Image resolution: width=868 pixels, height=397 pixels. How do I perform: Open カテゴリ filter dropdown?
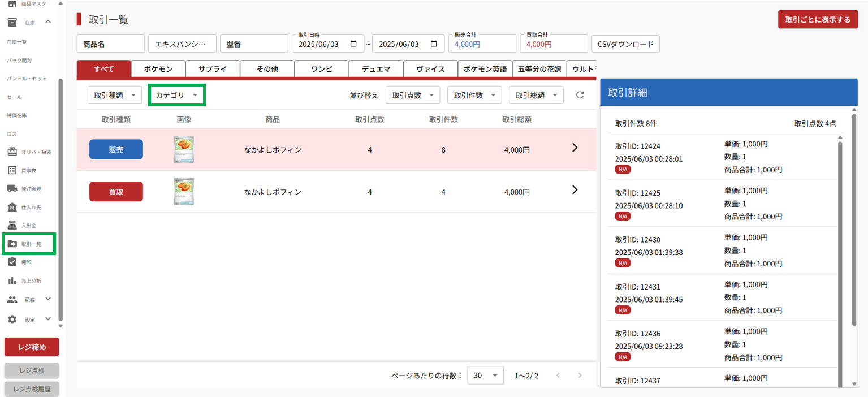(176, 96)
